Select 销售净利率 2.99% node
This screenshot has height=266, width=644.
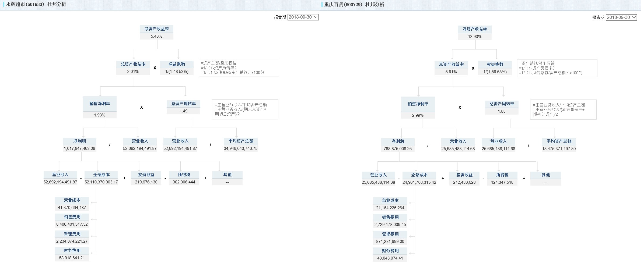coord(418,108)
